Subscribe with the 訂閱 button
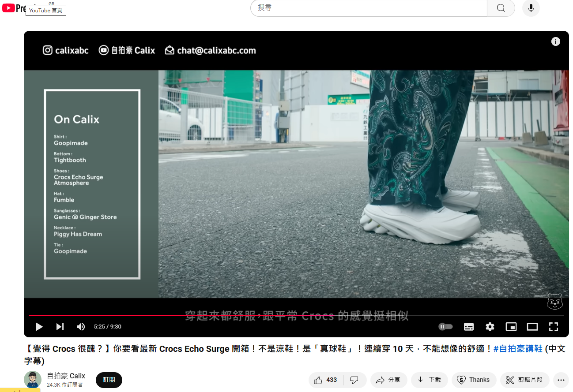Image resolution: width=573 pixels, height=392 pixels. [x=109, y=380]
